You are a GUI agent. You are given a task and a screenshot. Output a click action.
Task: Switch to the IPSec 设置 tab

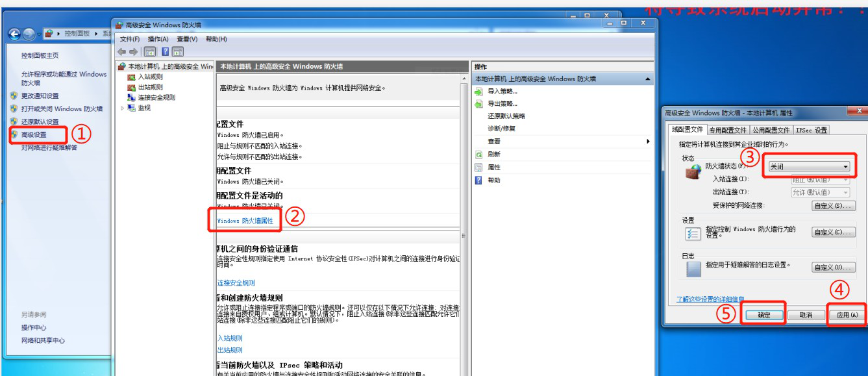[x=812, y=131]
